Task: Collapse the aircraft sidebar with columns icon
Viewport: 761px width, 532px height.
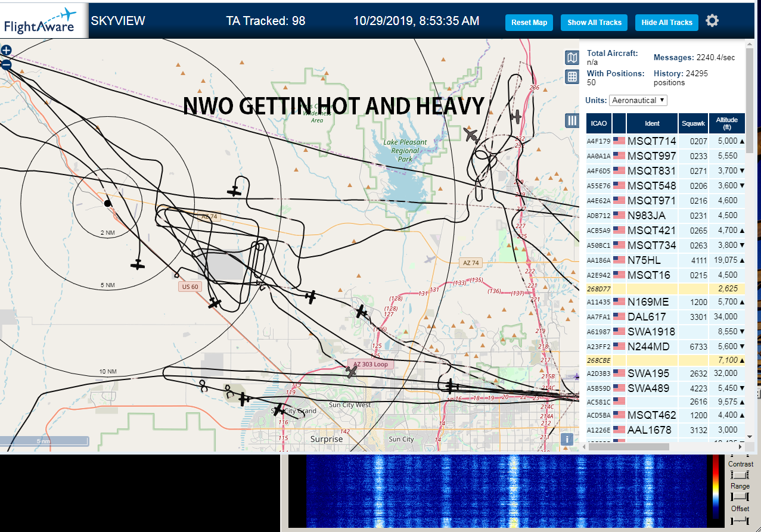Action: (x=572, y=121)
